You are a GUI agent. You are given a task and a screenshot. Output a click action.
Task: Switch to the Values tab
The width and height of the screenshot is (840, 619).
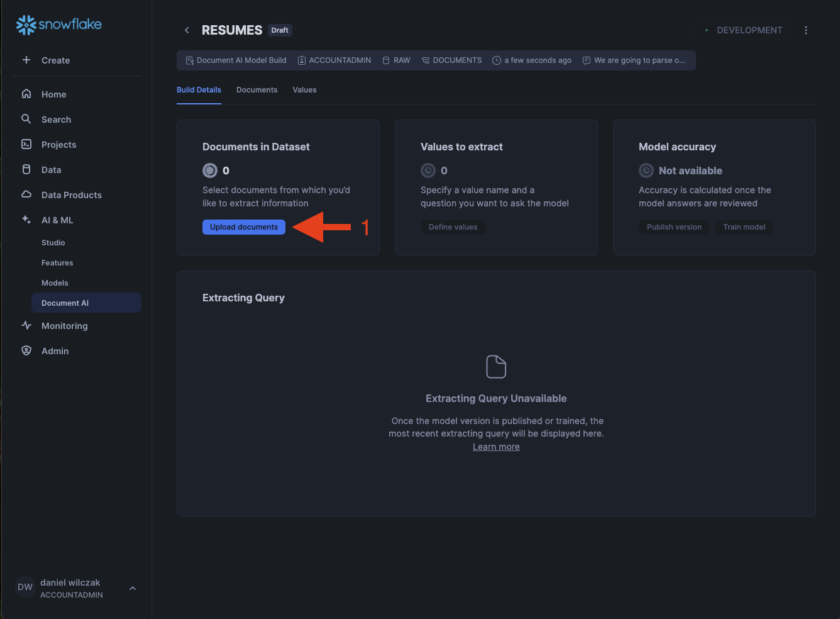tap(304, 90)
